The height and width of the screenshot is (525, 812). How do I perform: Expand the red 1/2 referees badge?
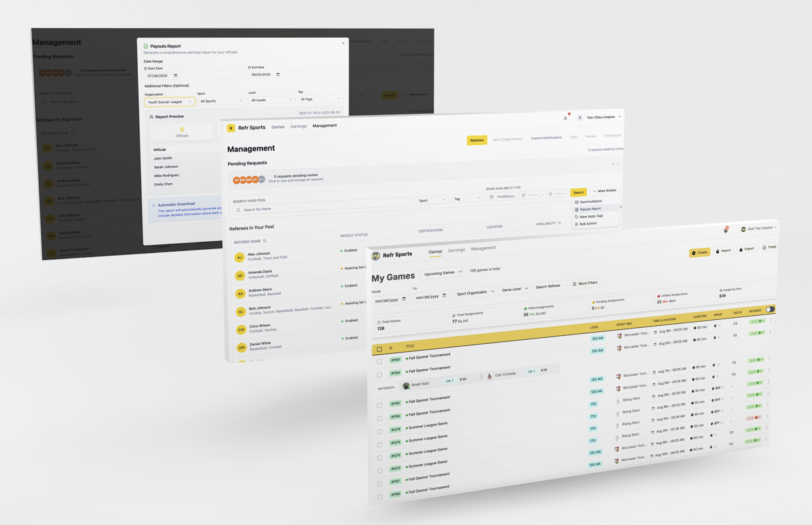pos(754,418)
